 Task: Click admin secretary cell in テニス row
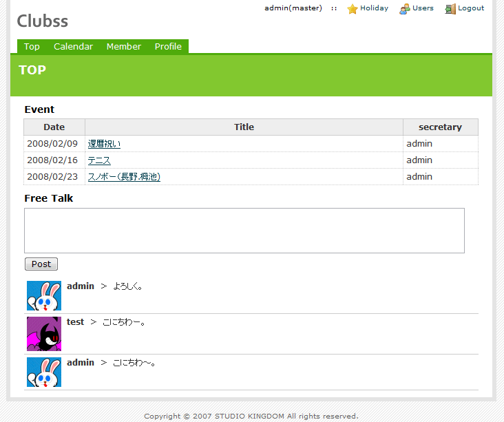[x=441, y=160]
